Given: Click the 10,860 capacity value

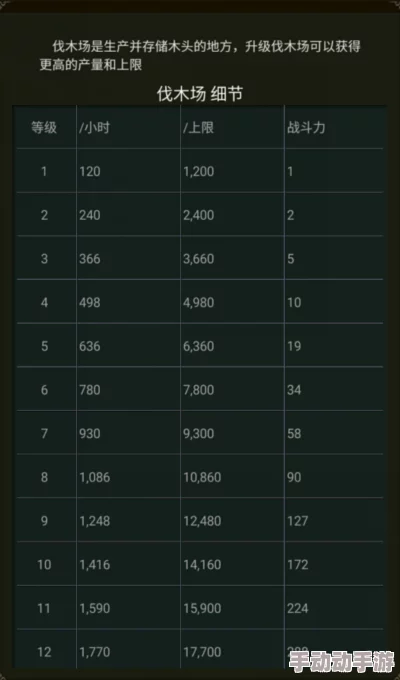Looking at the screenshot, I should coord(202,477).
